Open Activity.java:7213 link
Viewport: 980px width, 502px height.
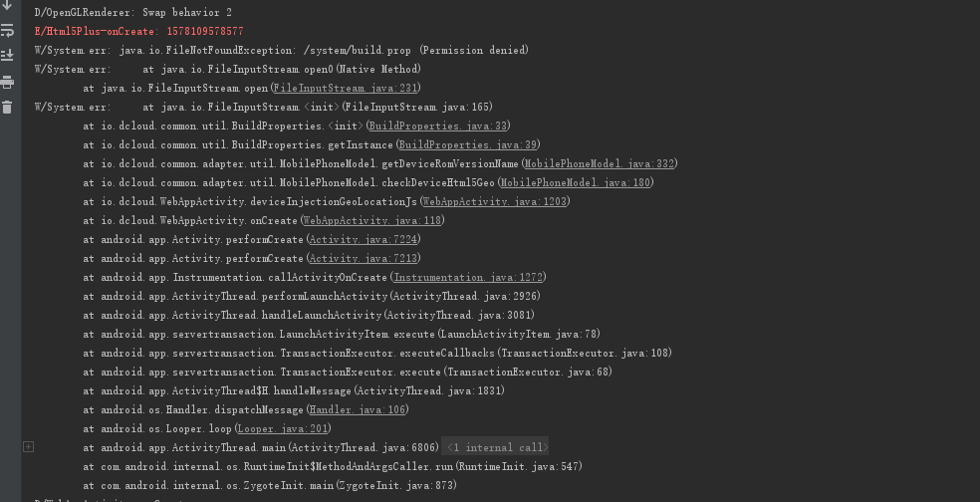364,258
